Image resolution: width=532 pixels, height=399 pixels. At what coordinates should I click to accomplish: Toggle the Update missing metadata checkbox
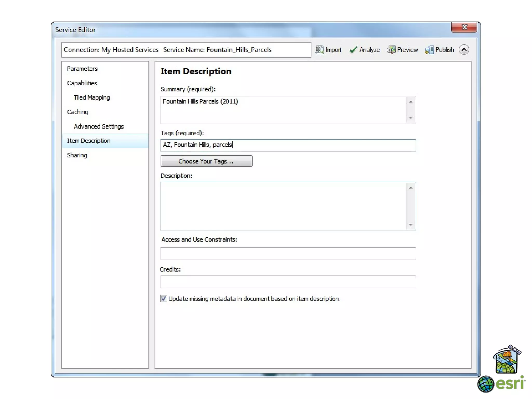pyautogui.click(x=164, y=299)
